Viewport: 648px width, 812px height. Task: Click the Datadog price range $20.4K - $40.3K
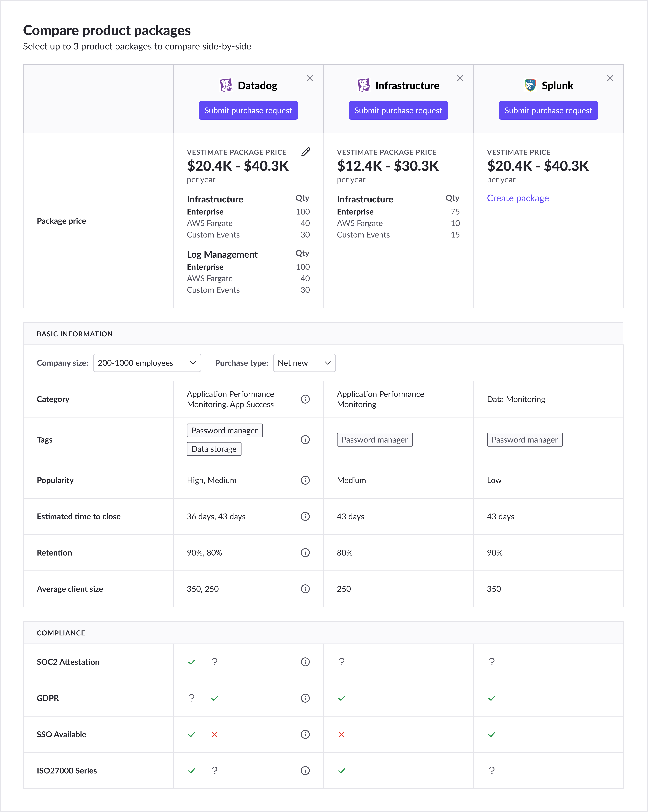click(238, 166)
